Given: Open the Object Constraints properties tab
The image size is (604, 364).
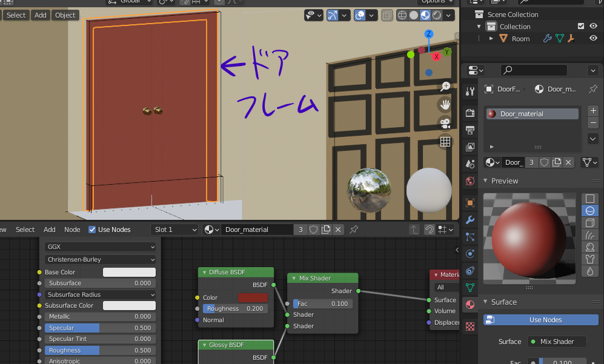Looking at the screenshot, I should pyautogui.click(x=470, y=271).
